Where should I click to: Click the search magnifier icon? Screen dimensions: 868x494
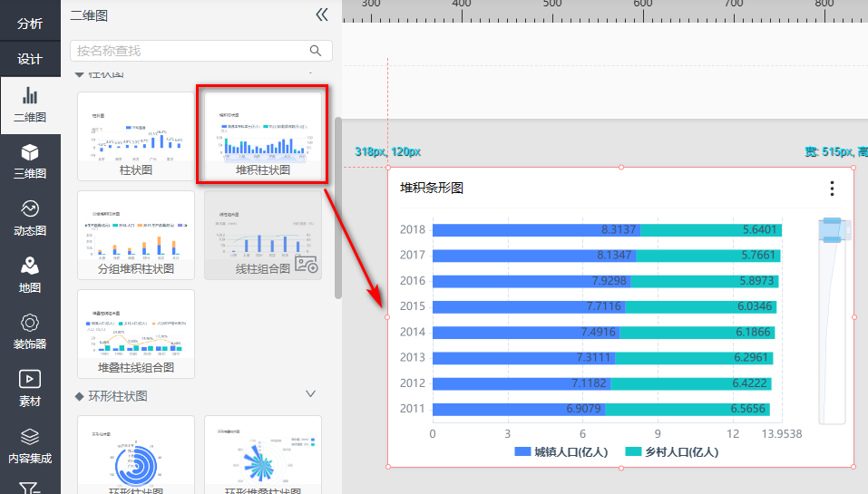click(316, 51)
